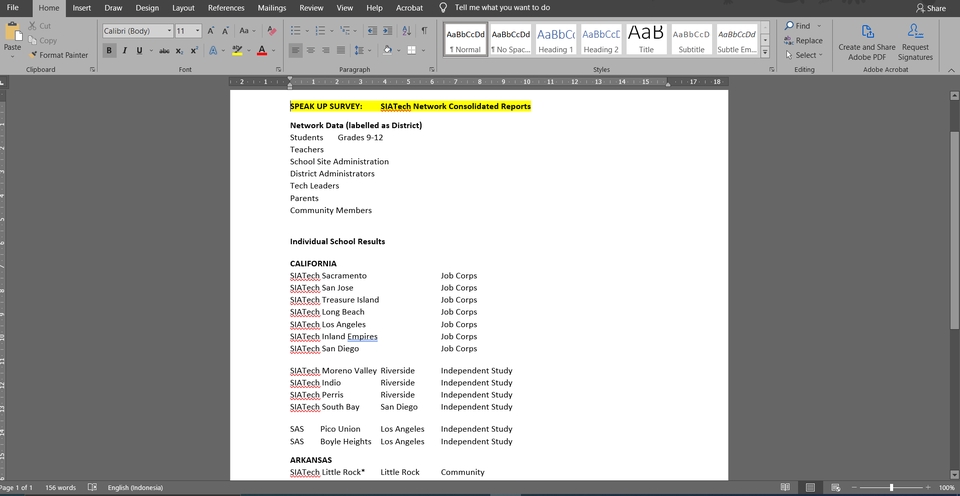This screenshot has width=960, height=496.
Task: Open the Paste options dropdown arrow
Action: click(12, 56)
